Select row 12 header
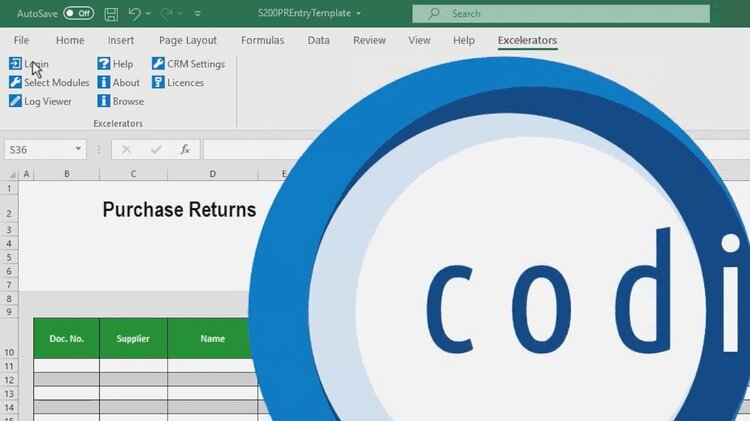750x421 pixels. 9,380
